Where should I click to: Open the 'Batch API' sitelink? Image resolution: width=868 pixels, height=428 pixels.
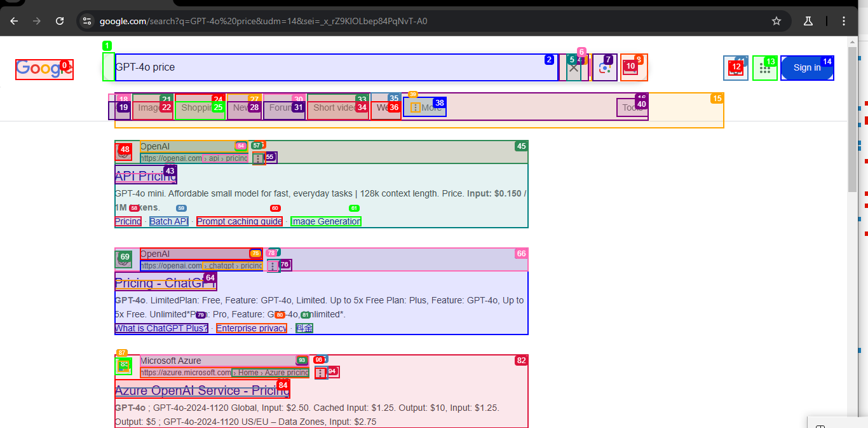[x=169, y=221]
